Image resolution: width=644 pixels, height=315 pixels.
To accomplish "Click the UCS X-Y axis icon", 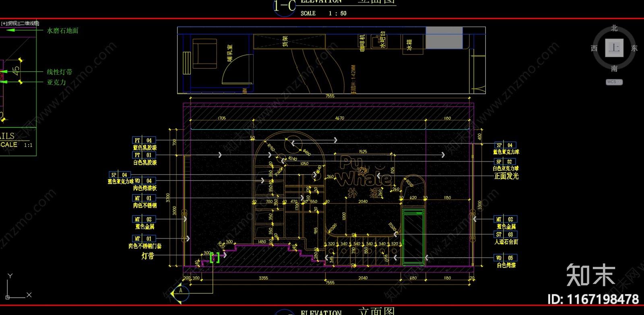I will (18, 287).
